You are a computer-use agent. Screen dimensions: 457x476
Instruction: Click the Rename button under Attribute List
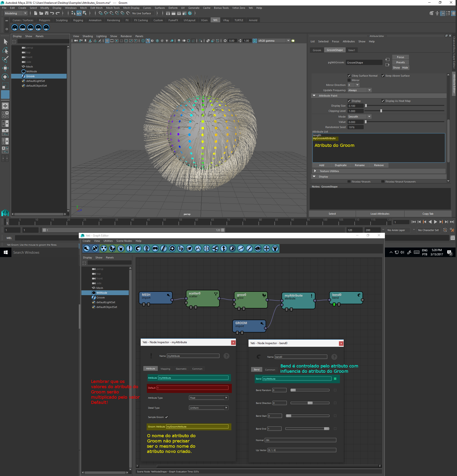(x=360, y=165)
